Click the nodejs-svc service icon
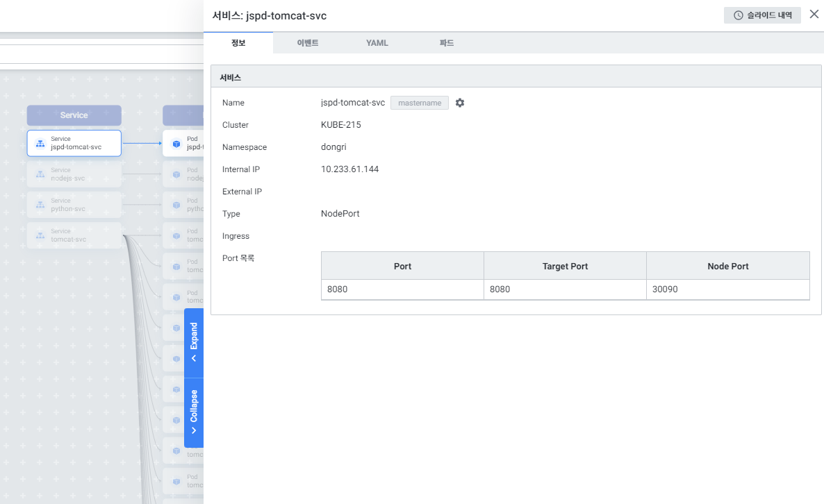824x504 pixels. (40, 174)
